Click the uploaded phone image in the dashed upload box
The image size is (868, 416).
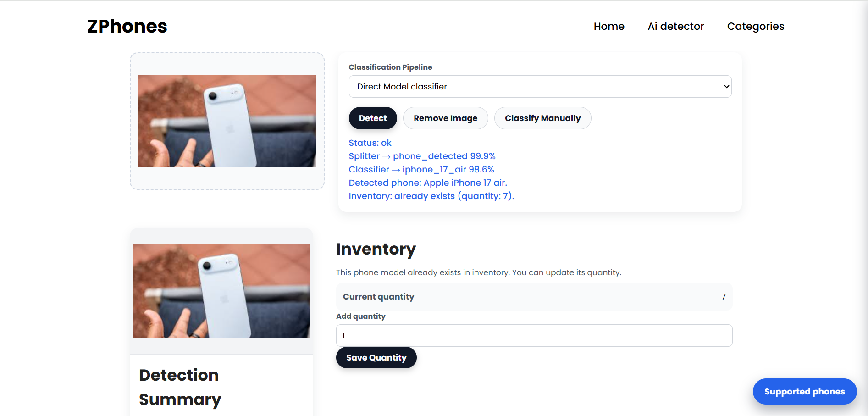[227, 121]
